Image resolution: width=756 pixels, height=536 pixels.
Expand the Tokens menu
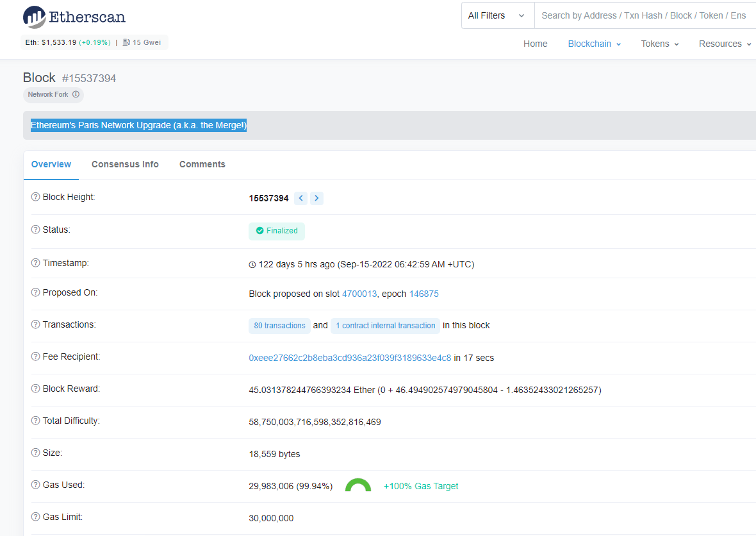point(659,44)
